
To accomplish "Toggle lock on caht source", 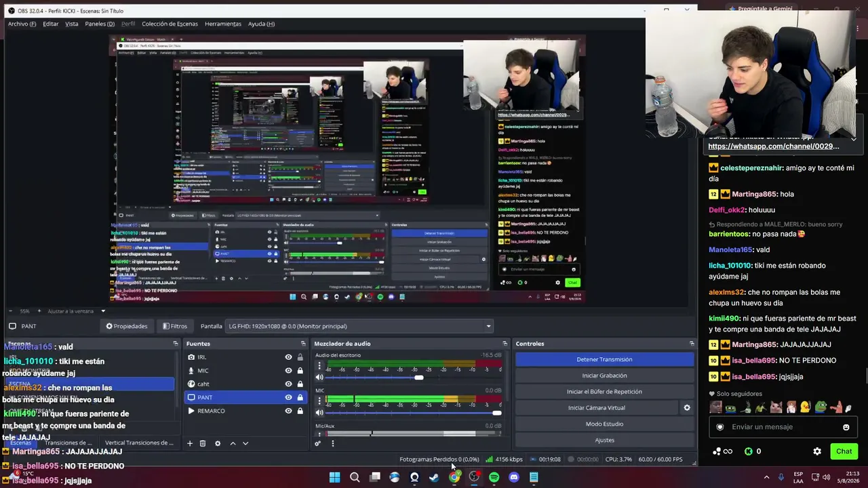I will (x=300, y=384).
